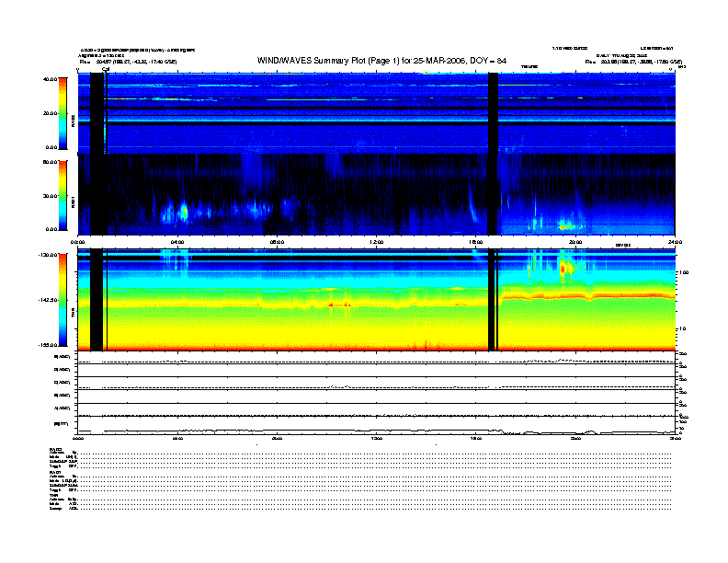Click the wide black data gap in RAD2 after 16:00
The width and height of the screenshot is (728, 563).
(493, 113)
